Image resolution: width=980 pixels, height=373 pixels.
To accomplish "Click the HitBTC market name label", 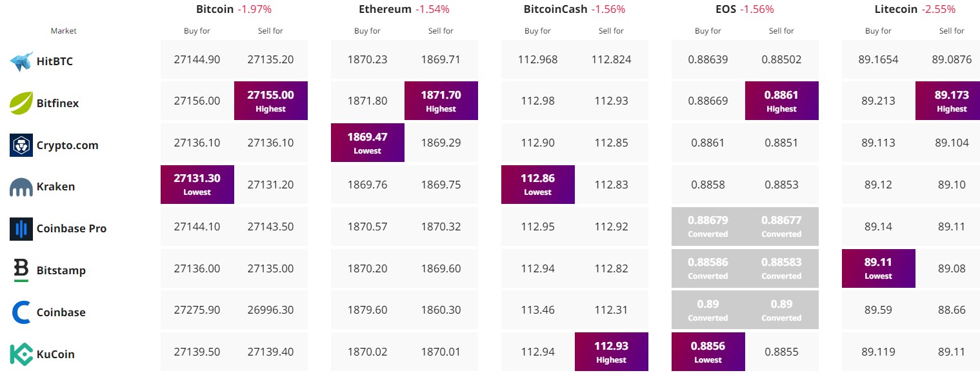I will pos(55,61).
